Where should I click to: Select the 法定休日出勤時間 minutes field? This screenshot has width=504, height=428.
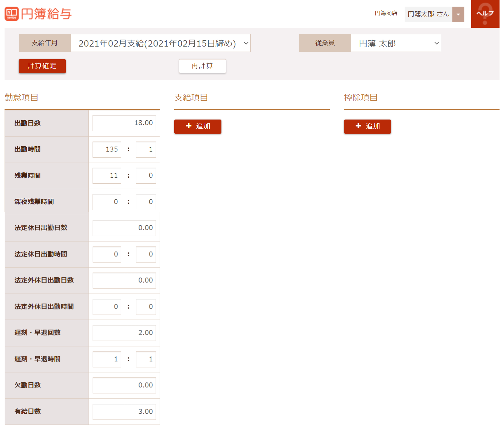click(x=146, y=254)
